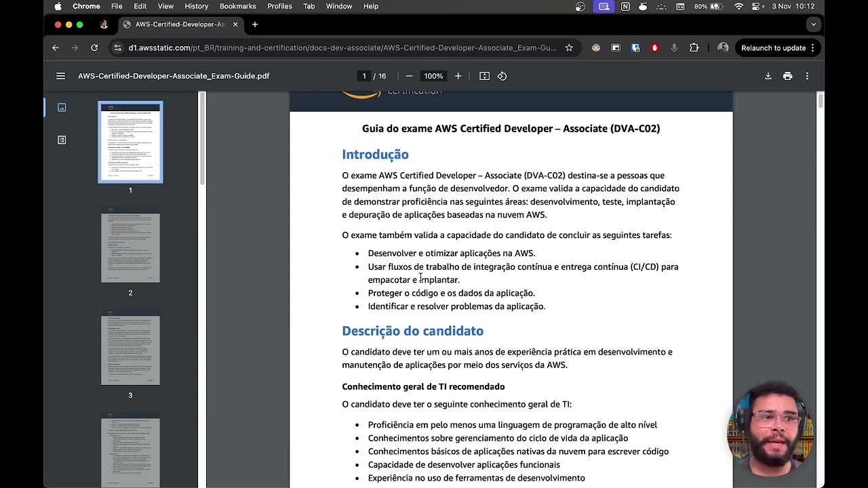
Task: Click the battery status indicator
Action: click(707, 6)
